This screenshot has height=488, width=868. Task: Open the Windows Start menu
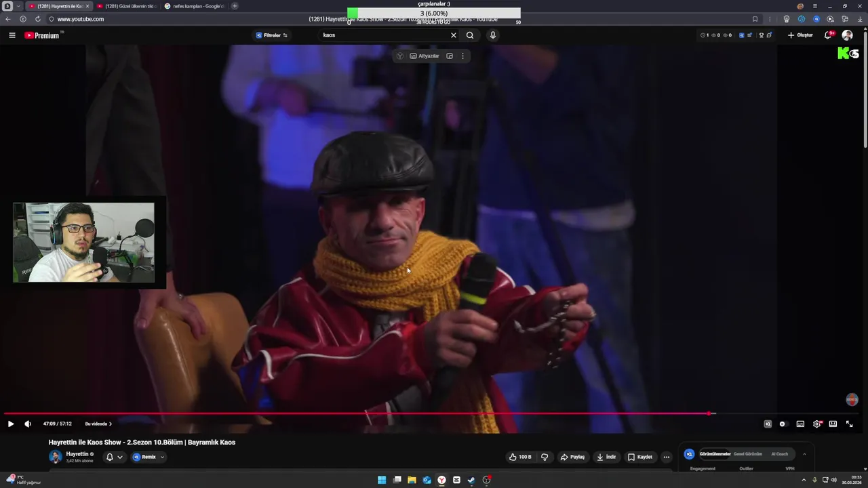[382, 480]
